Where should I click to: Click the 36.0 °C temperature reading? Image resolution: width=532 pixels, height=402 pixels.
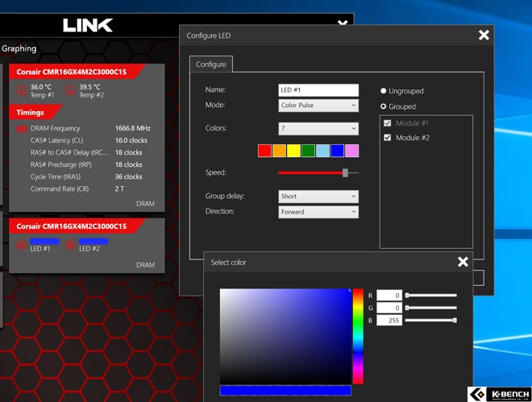41,87
